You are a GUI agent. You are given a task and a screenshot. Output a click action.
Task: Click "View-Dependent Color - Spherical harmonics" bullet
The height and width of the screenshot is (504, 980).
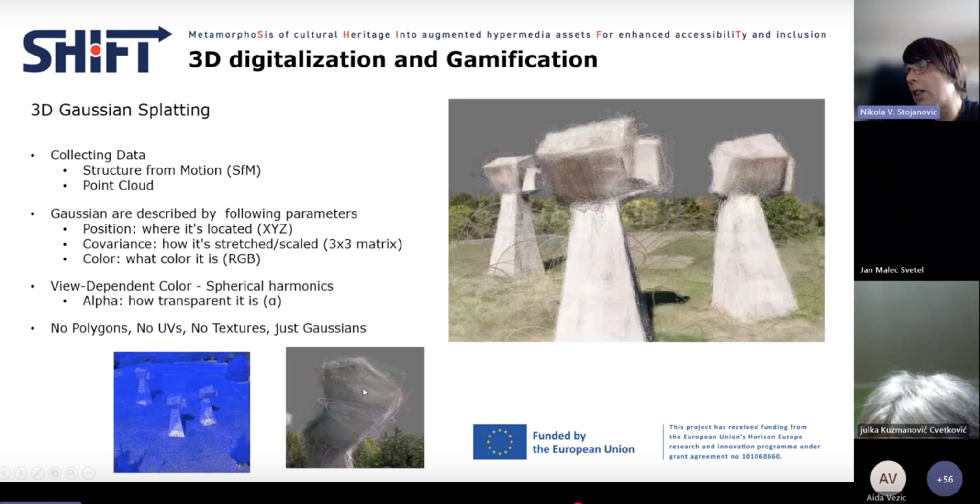coord(192,286)
